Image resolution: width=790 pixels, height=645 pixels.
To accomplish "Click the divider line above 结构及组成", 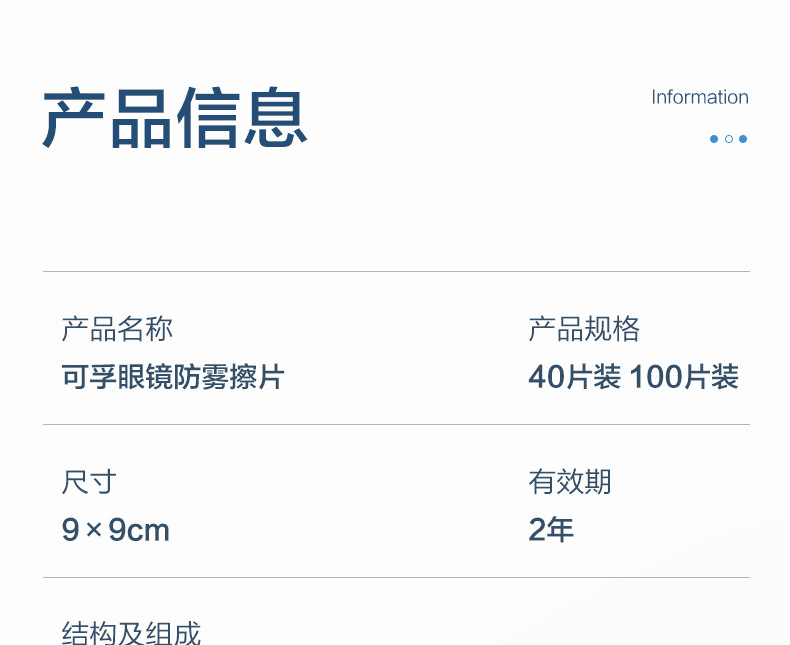I will tap(396, 577).
